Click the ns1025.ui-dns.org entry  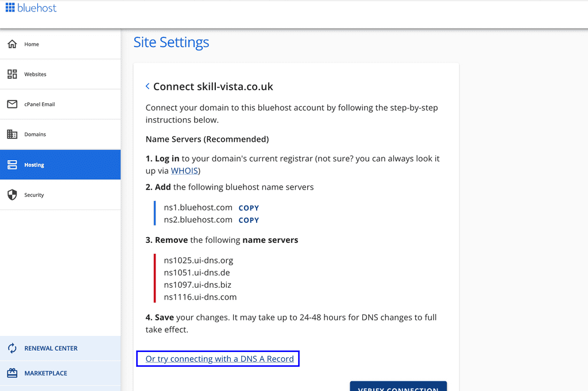coord(198,260)
